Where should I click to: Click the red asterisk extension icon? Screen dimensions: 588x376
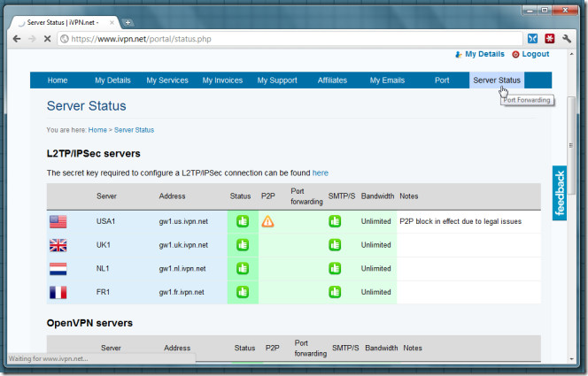click(x=550, y=38)
